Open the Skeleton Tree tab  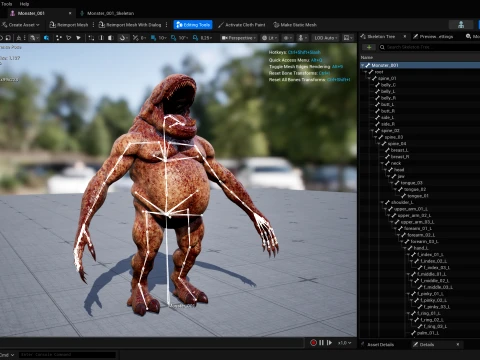click(x=381, y=36)
